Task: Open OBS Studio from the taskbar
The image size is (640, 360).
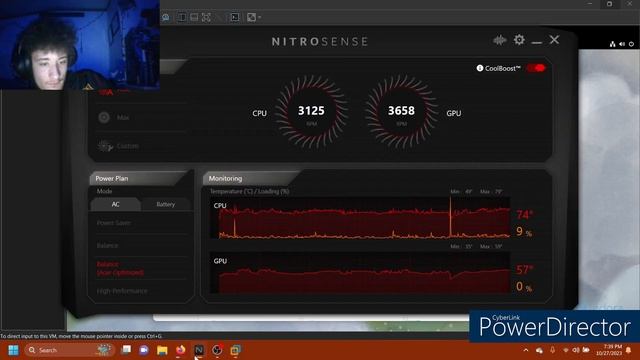Action: (x=217, y=350)
